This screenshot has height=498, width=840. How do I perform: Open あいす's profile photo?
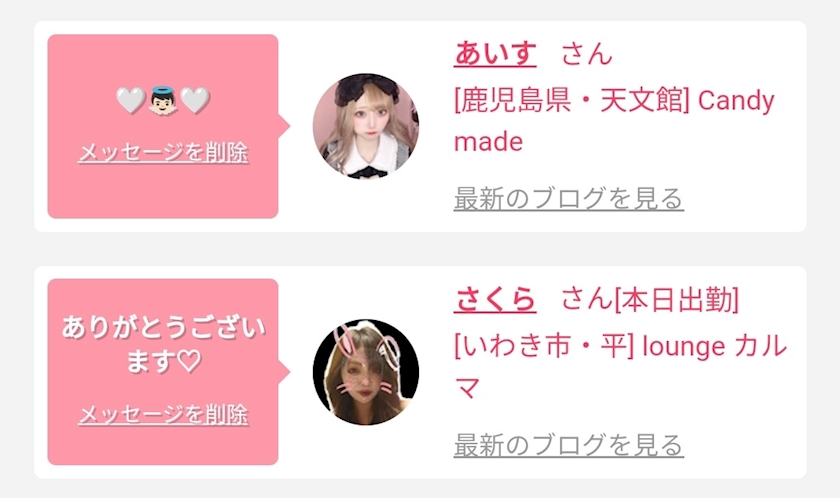[x=366, y=126]
